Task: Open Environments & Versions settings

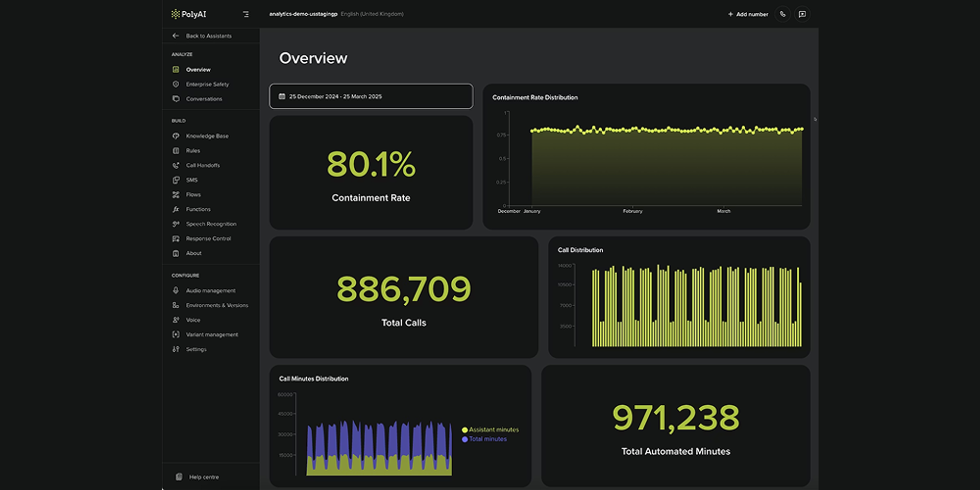Action: coord(217,305)
